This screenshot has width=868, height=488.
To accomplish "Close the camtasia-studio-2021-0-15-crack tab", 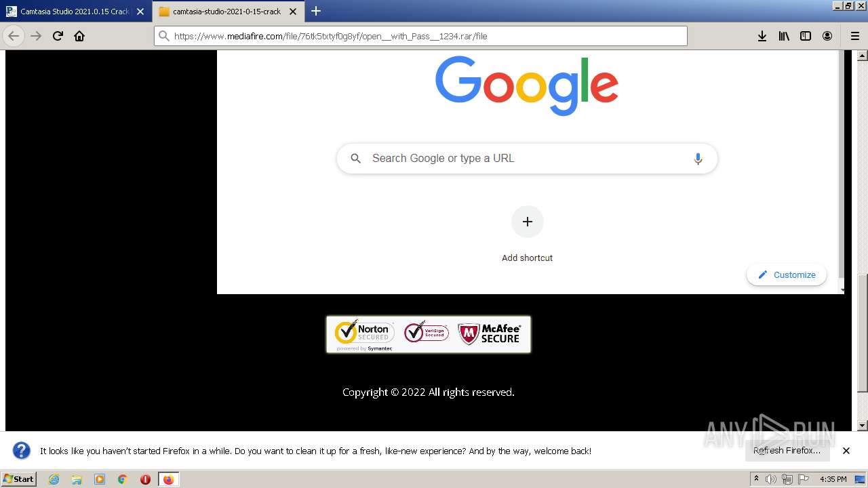I will coord(293,12).
